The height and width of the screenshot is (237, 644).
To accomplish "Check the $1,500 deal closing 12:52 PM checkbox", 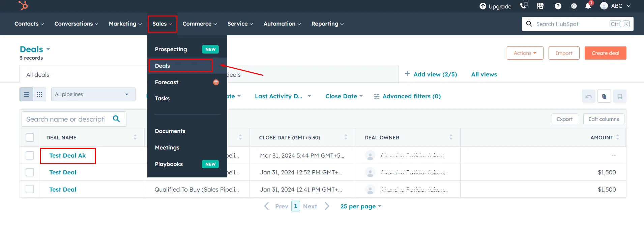I will pyautogui.click(x=30, y=172).
